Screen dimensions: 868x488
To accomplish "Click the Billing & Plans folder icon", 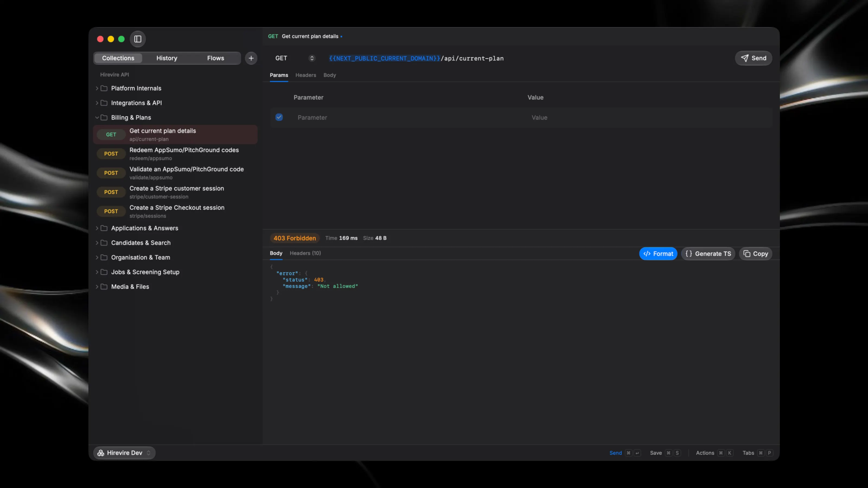I will [104, 118].
